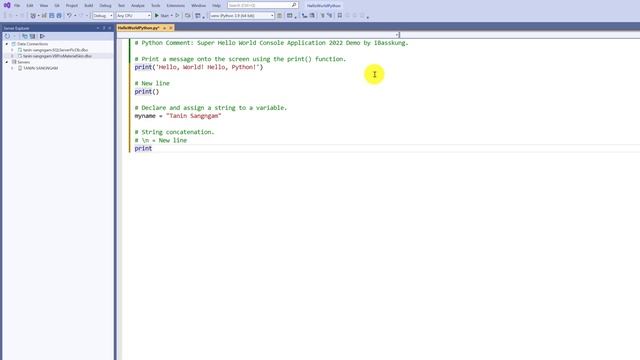The image size is (640, 360).
Task: Click the Connect to Database icon
Action: pyautogui.click(x=25, y=36)
